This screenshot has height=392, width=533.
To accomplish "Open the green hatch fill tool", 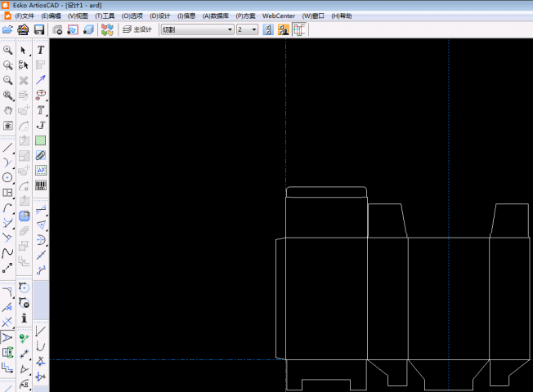I will pos(41,140).
